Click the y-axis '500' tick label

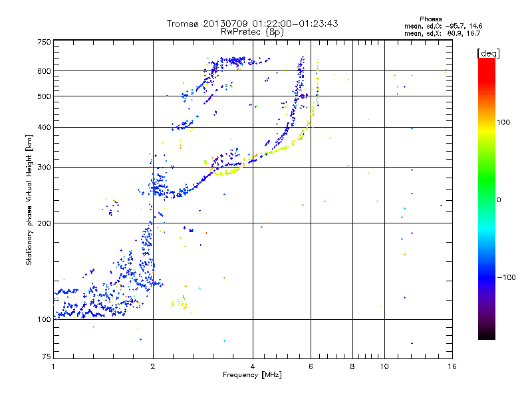pos(45,96)
